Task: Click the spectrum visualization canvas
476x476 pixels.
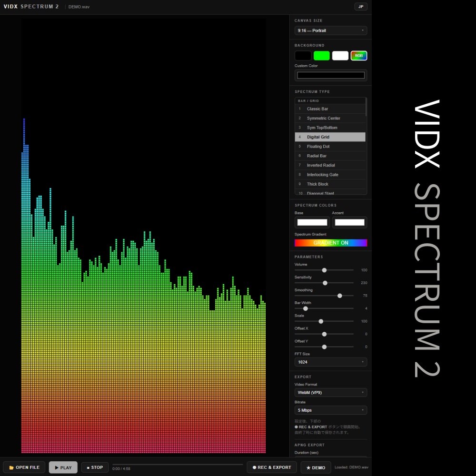Action: click(x=143, y=236)
